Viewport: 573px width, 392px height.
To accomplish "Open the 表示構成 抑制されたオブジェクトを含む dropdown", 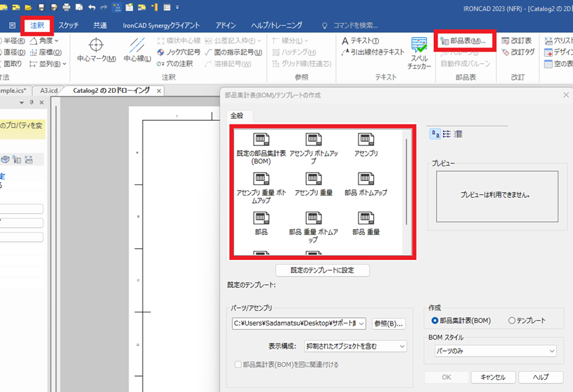I will pos(356,347).
